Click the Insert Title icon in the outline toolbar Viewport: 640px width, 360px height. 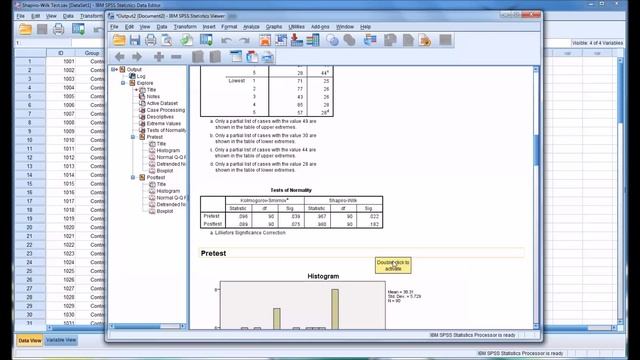252,57
